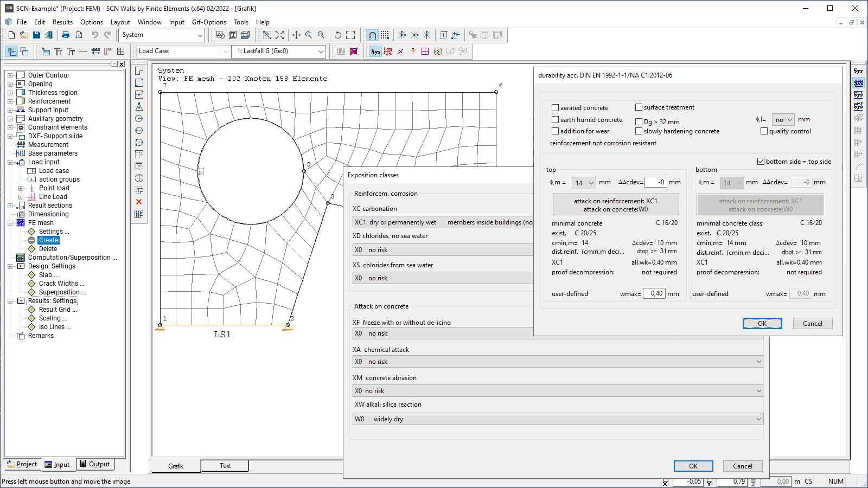The width and height of the screenshot is (868, 488).
Task: Click the Print toolbar icon
Action: 66,35
